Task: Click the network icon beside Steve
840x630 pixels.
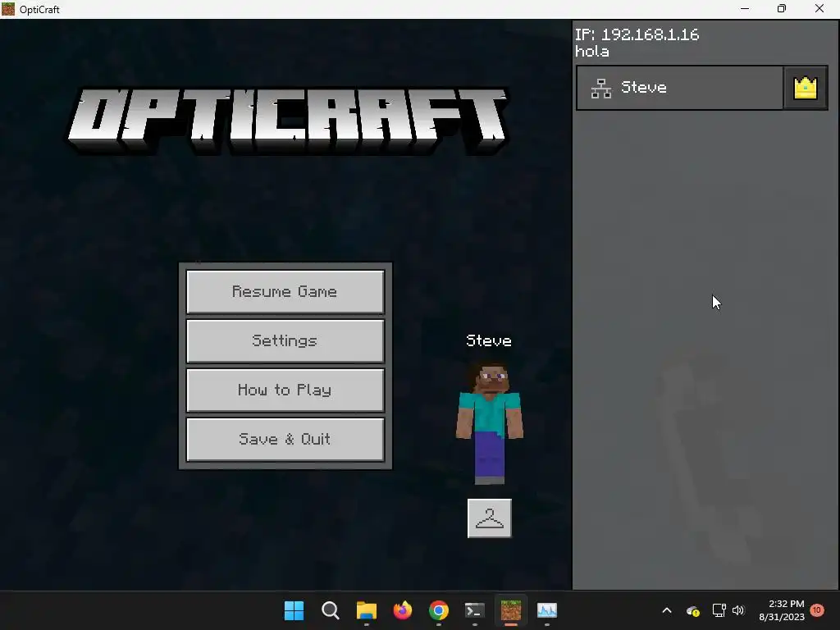Action: [601, 89]
